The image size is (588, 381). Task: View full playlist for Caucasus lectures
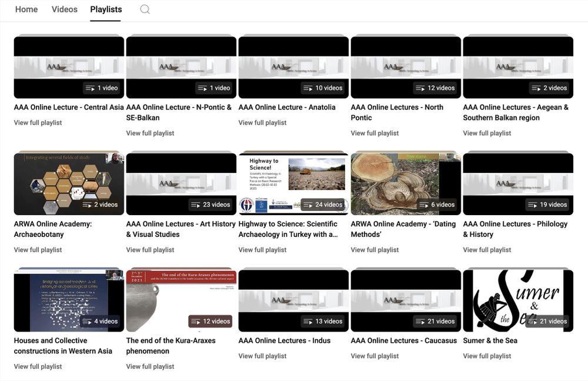click(x=375, y=356)
